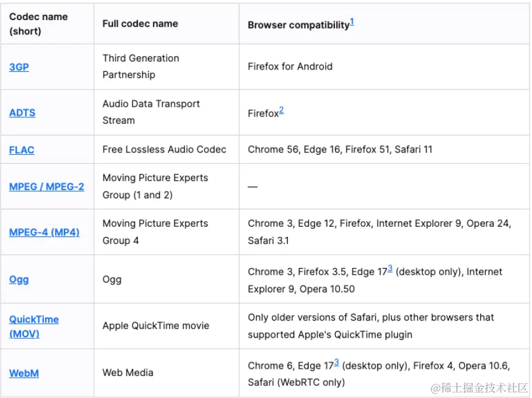Open the 3GP codec link
This screenshot has height=398, width=532.
pos(19,67)
